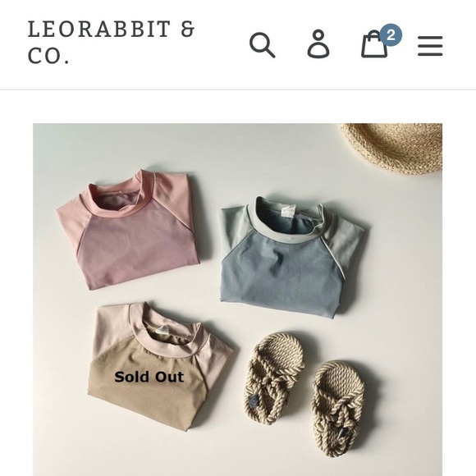
Task: Open the hamburger navigation menu
Action: coord(430,46)
